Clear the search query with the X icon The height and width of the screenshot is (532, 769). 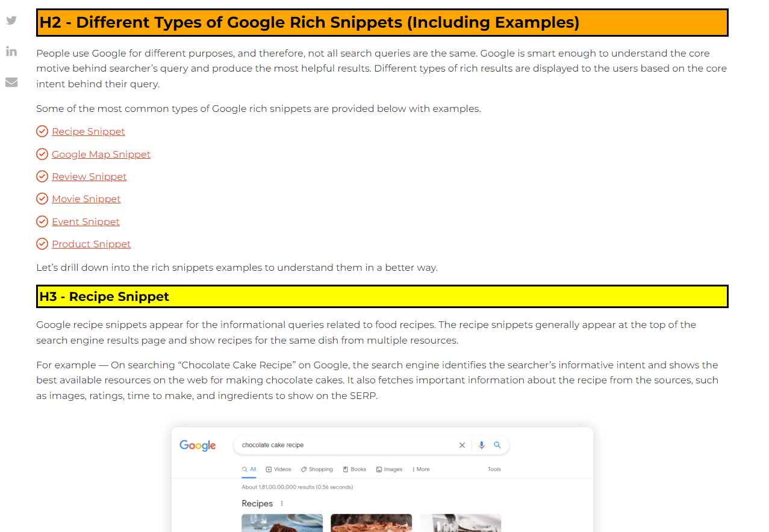[462, 445]
